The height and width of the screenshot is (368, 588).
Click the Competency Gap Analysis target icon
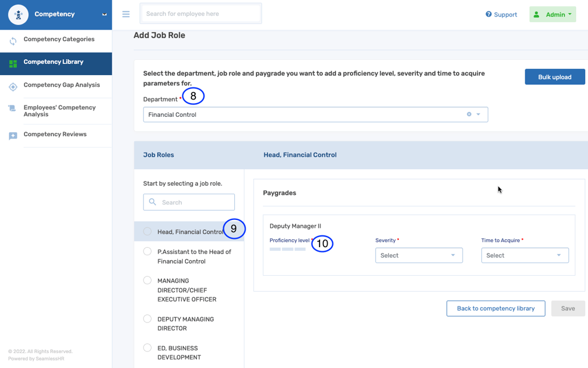click(x=13, y=87)
